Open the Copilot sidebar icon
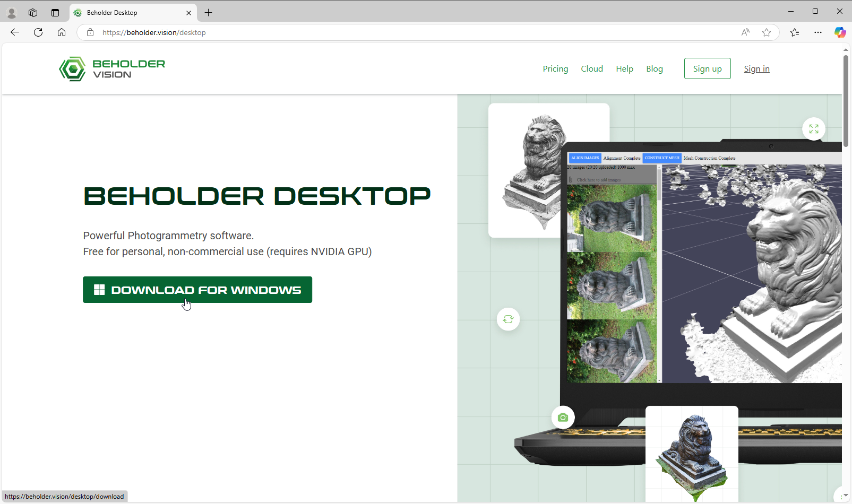The width and height of the screenshot is (852, 504). 840,32
